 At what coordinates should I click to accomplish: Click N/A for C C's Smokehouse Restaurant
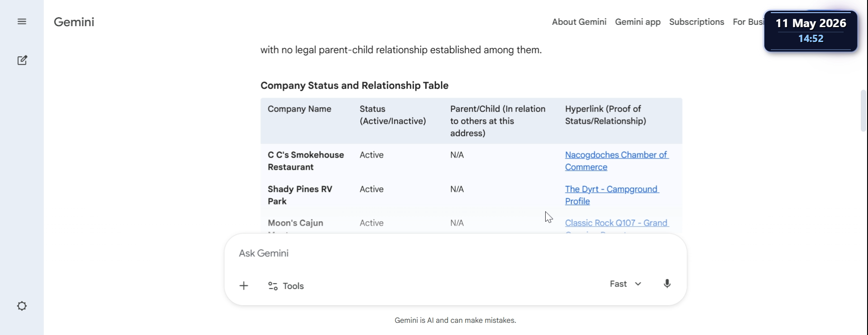point(457,155)
